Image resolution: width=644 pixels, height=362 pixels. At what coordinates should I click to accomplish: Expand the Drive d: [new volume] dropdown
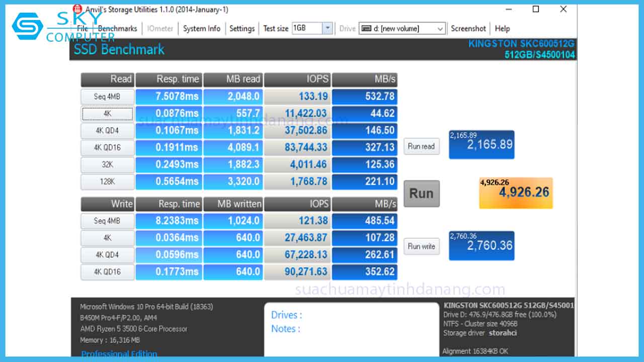[x=440, y=29]
